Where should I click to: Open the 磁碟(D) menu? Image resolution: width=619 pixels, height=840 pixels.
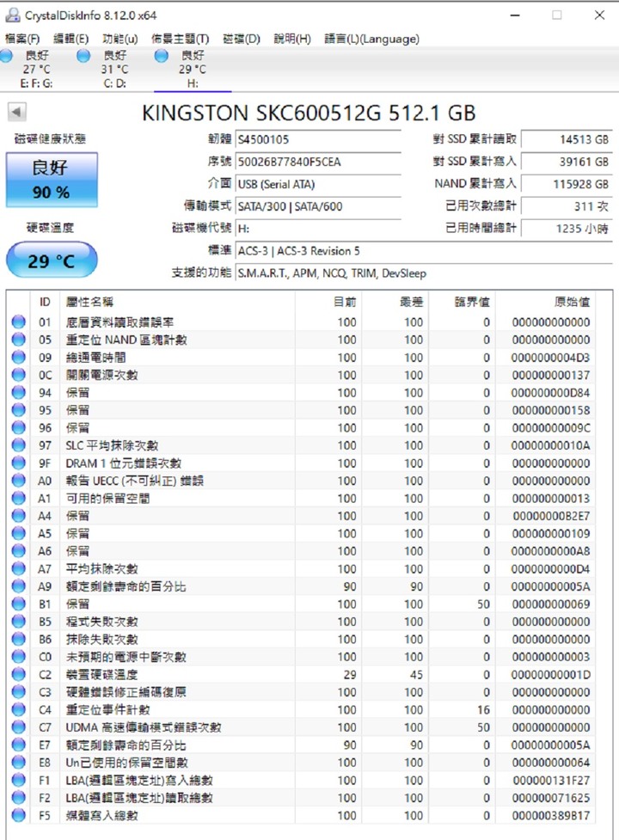pos(242,39)
